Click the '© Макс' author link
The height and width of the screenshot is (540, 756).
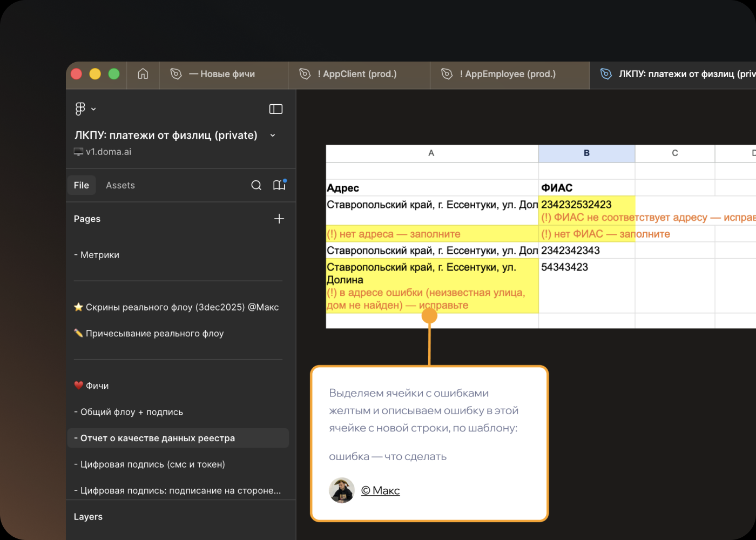[x=381, y=490]
